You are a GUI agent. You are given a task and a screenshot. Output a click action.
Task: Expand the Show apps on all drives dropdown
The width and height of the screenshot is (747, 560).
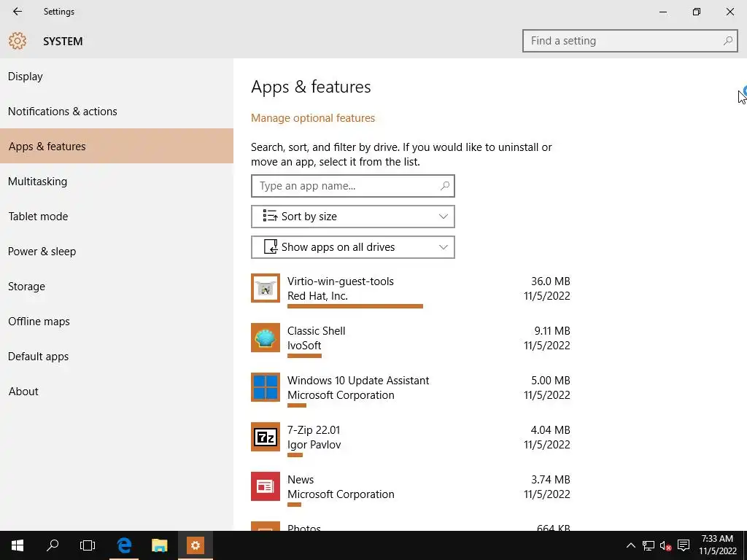coord(353,247)
